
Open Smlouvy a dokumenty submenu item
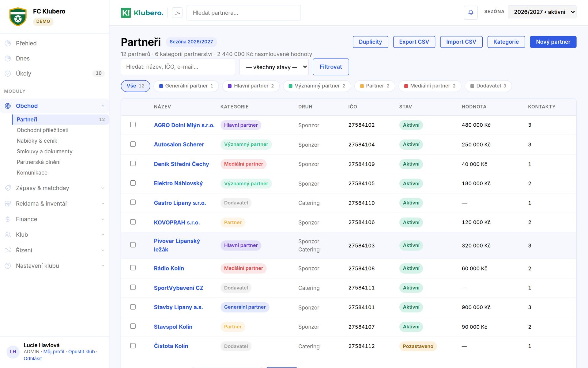[x=45, y=151]
